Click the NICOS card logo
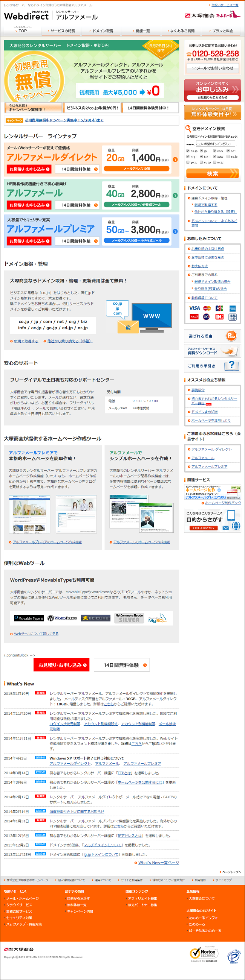The height and width of the screenshot is (980, 245). (x=194, y=316)
